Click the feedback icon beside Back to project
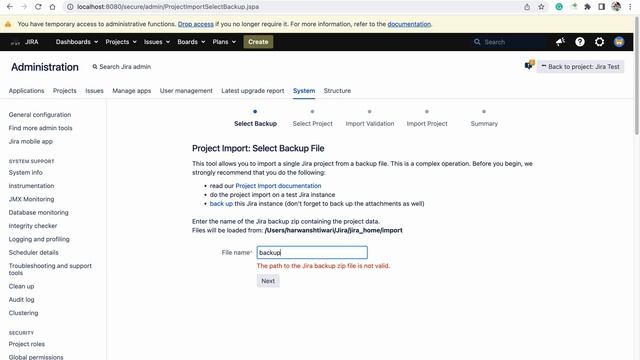 coord(529,65)
